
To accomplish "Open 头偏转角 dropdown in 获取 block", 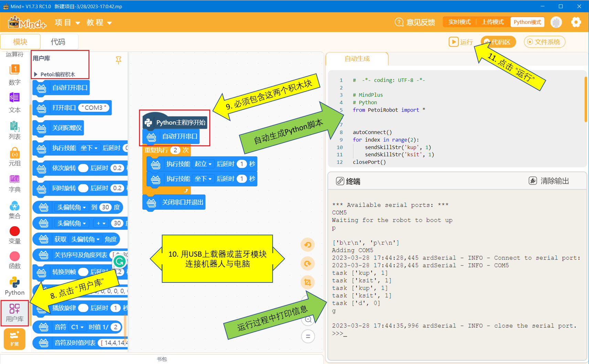I will (85, 239).
